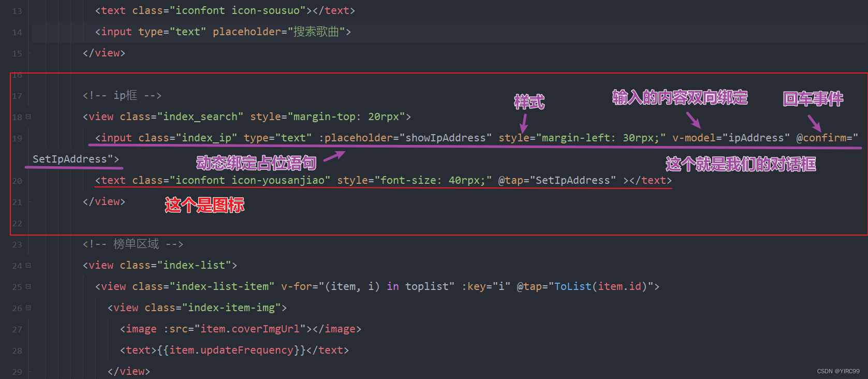Click the v-model value "ipAddress"
The height and width of the screenshot is (379, 868).
click(x=756, y=138)
